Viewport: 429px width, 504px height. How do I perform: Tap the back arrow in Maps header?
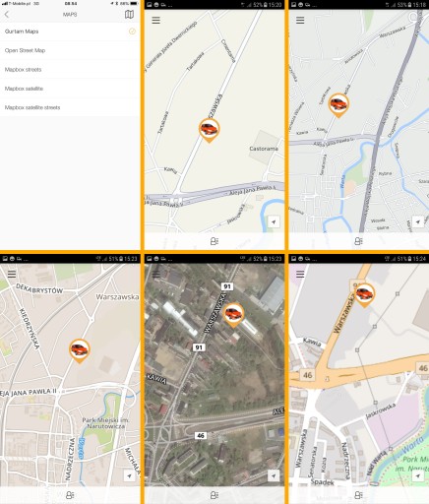pos(7,15)
